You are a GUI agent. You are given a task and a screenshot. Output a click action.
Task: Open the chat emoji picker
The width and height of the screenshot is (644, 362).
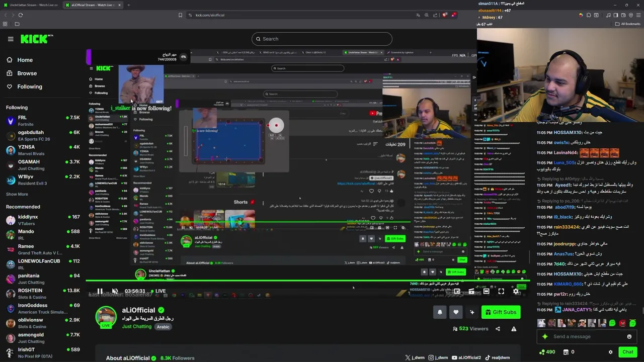click(629, 337)
